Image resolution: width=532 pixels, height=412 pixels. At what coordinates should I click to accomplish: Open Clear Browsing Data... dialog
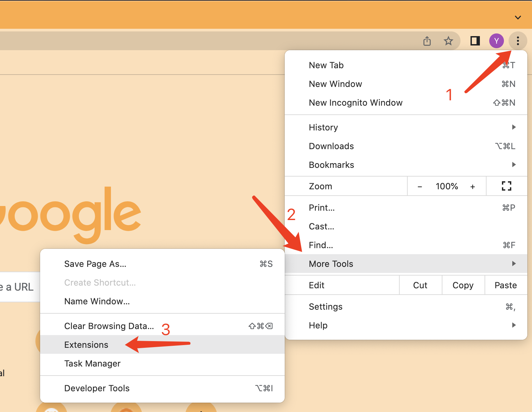162,326
